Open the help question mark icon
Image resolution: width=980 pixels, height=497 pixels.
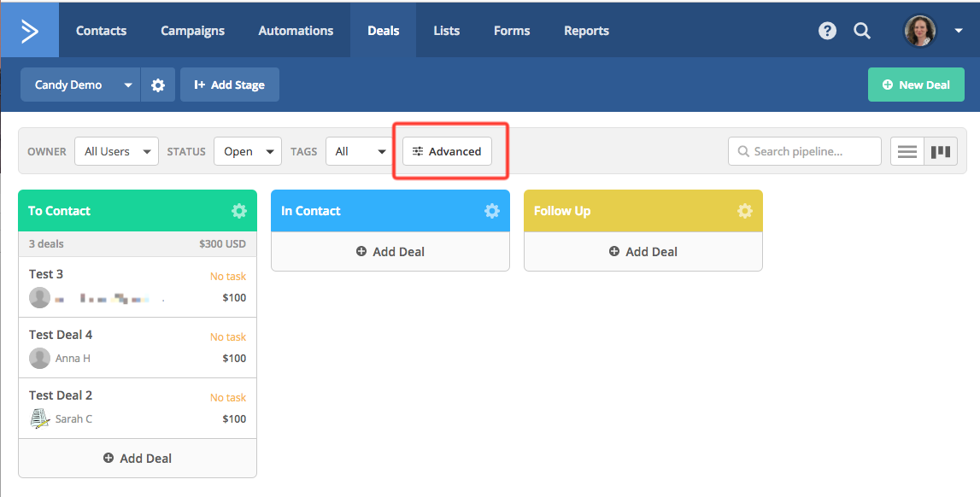827,31
